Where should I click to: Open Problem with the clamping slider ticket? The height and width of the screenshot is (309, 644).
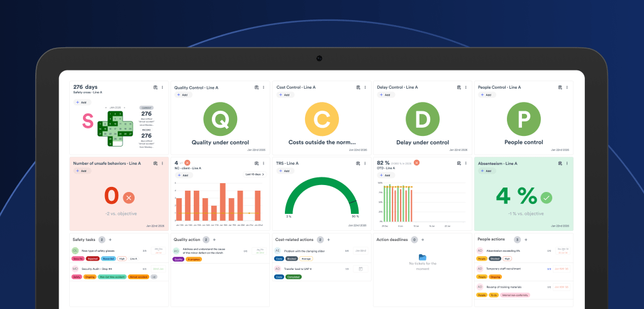(x=305, y=250)
